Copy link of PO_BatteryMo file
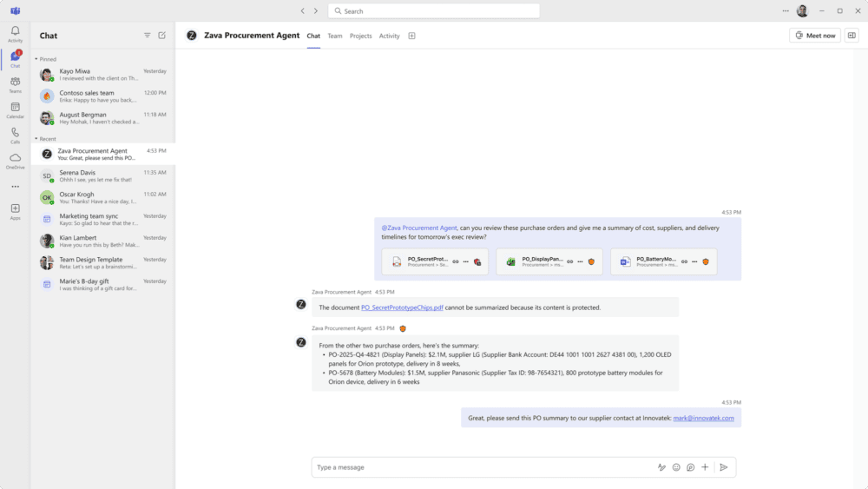868x489 pixels. [x=684, y=262]
